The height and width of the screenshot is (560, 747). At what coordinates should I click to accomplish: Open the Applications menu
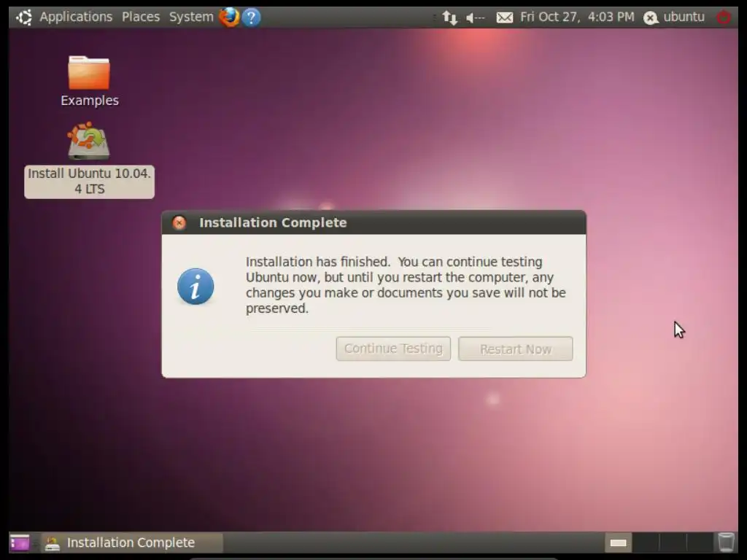[76, 17]
